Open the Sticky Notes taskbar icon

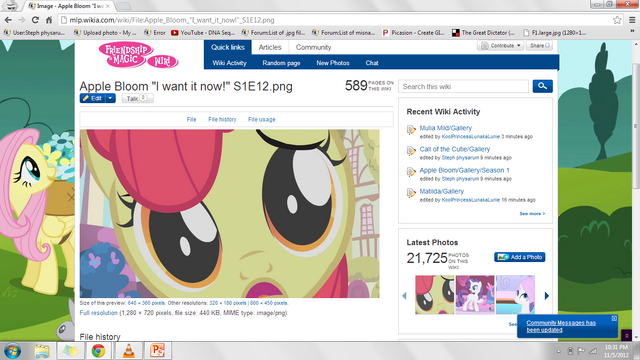pyautogui.click(x=70, y=351)
